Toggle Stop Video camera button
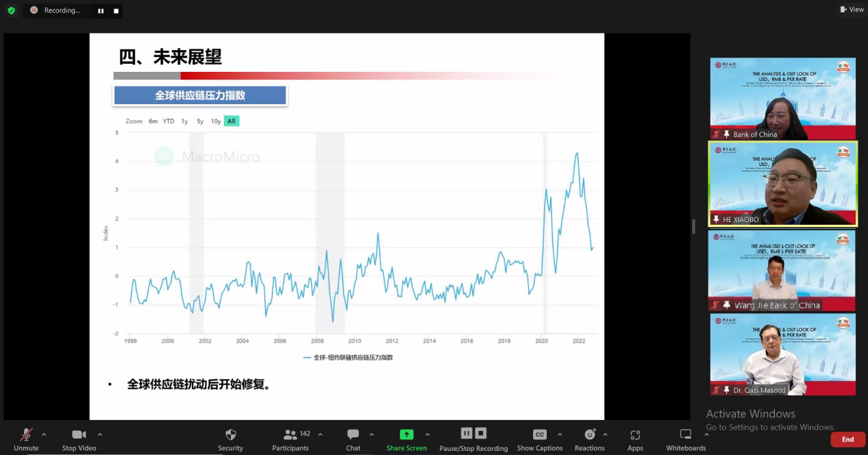 (x=79, y=439)
